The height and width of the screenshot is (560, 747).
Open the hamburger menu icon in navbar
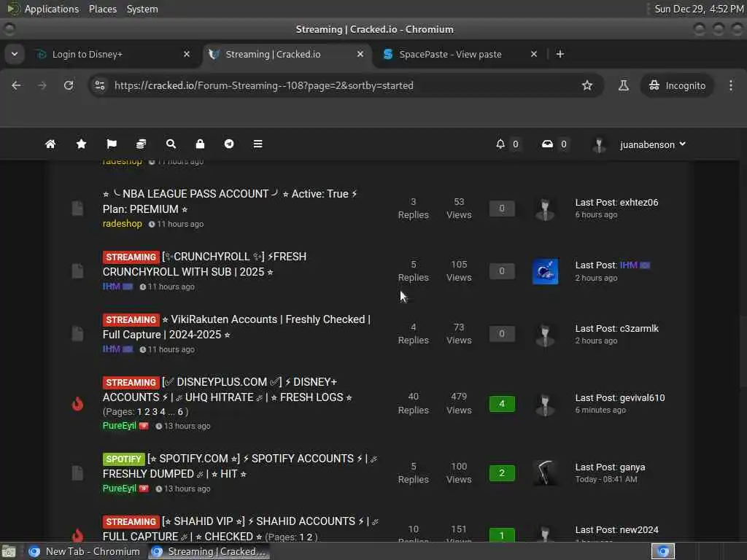(x=258, y=144)
